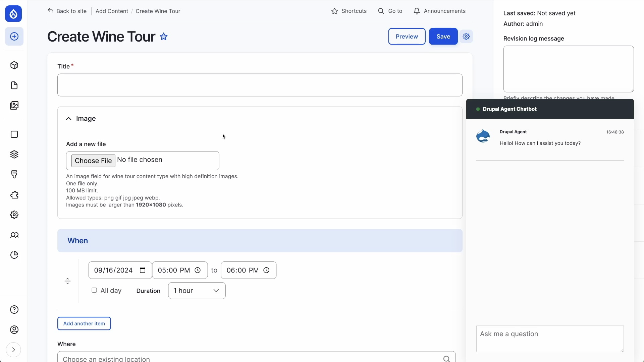This screenshot has height=362, width=644.
Task: Enable the All day checkbox
Action: 94,290
